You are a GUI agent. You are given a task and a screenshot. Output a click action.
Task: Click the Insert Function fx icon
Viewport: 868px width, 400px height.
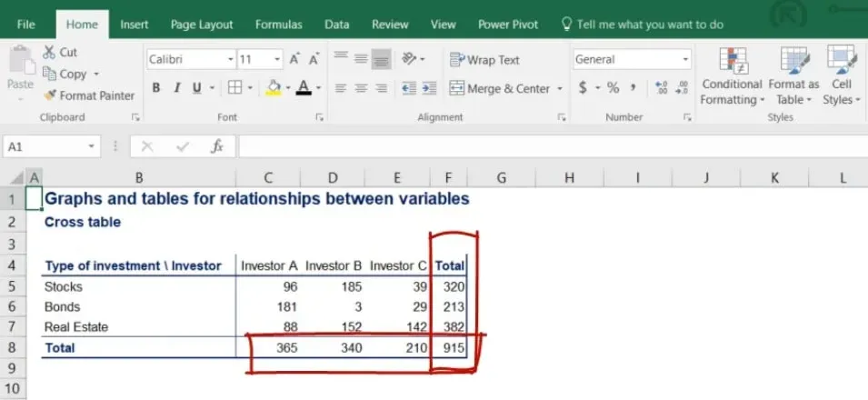click(x=216, y=146)
